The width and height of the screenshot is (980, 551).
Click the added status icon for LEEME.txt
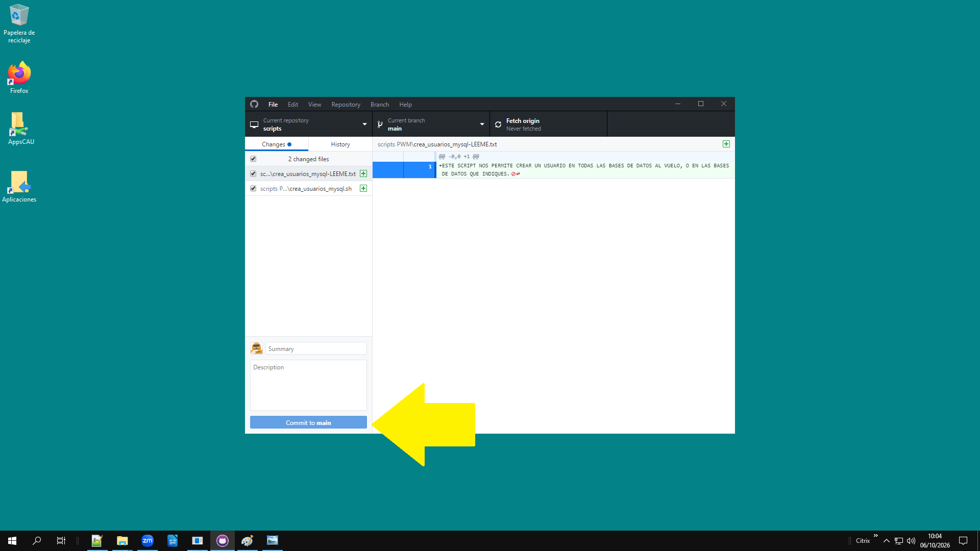363,174
